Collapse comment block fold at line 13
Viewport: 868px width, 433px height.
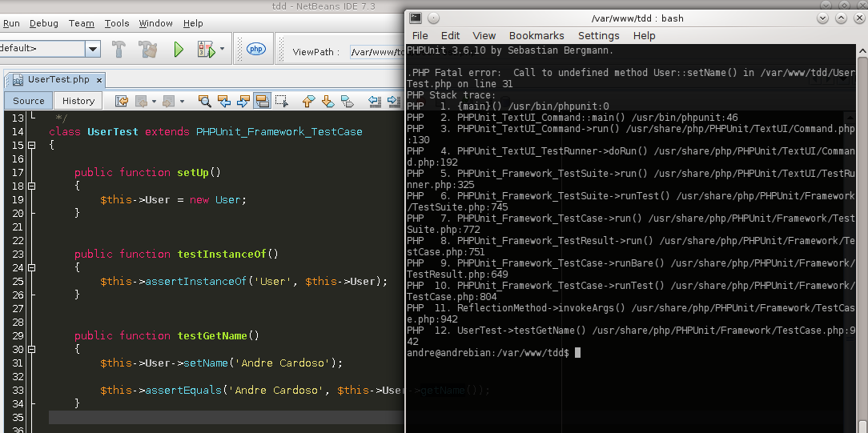31,117
